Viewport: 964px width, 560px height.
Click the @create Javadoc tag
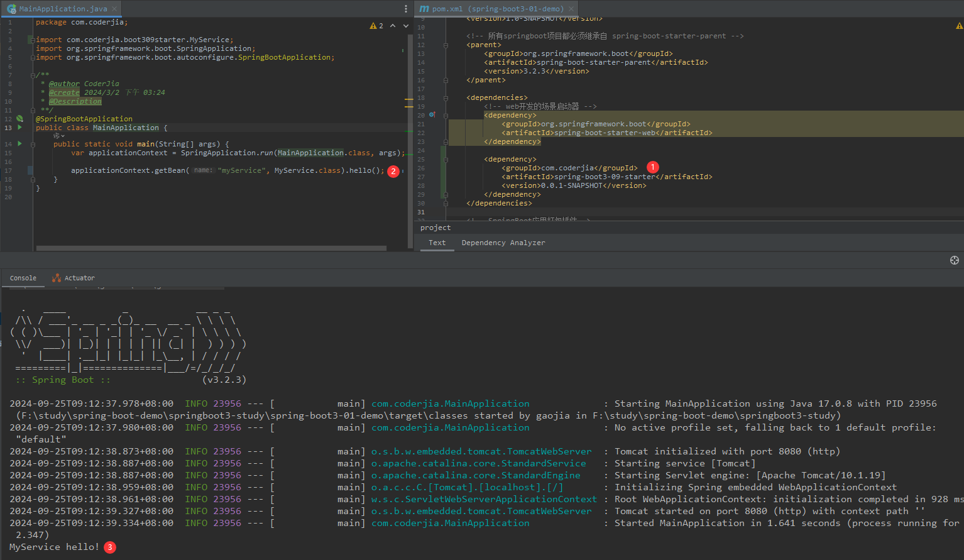64,92
